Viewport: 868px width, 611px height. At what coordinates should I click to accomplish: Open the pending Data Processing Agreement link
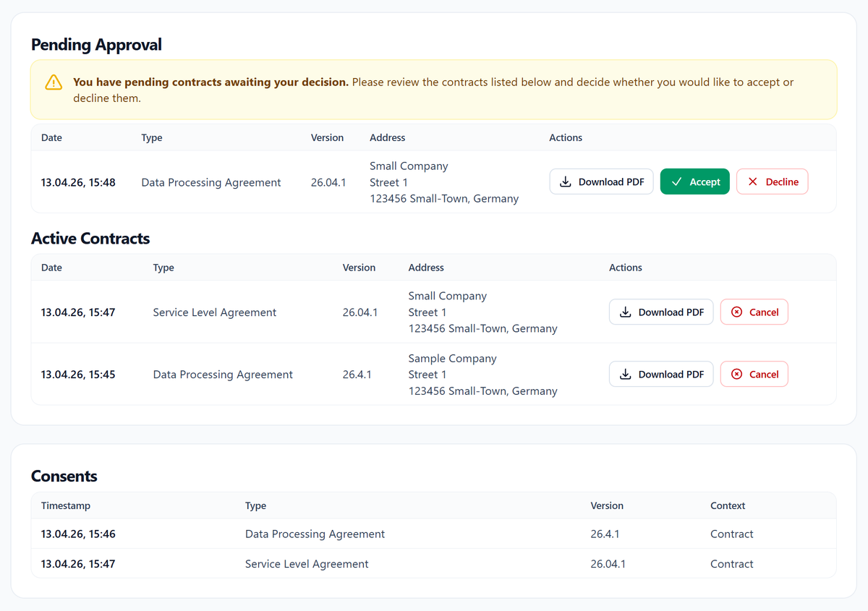210,182
